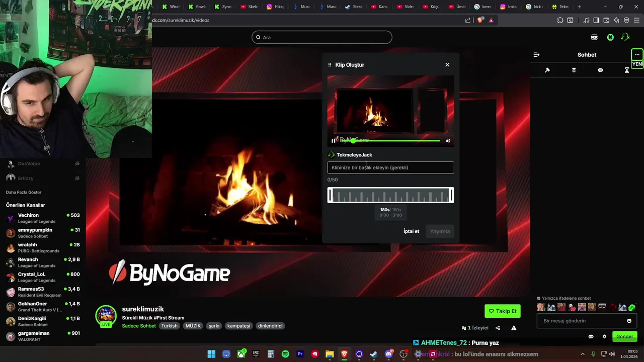The image size is (644, 362).
Task: Click the trash icon in chat toolbar
Action: [x=574, y=70]
